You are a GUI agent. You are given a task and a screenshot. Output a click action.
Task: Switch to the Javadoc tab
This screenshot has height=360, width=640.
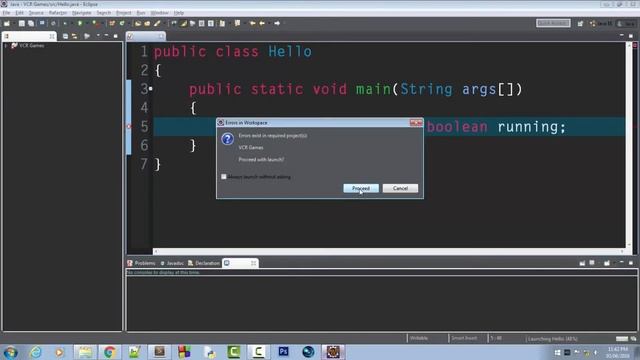[x=172, y=263]
